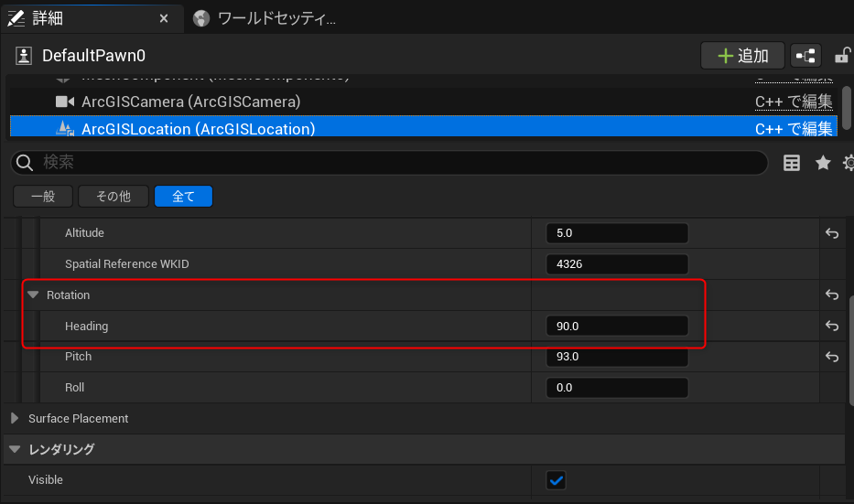This screenshot has height=504, width=854.
Task: Open C++ で編集 link for ArcGISCamera
Action: [x=794, y=102]
